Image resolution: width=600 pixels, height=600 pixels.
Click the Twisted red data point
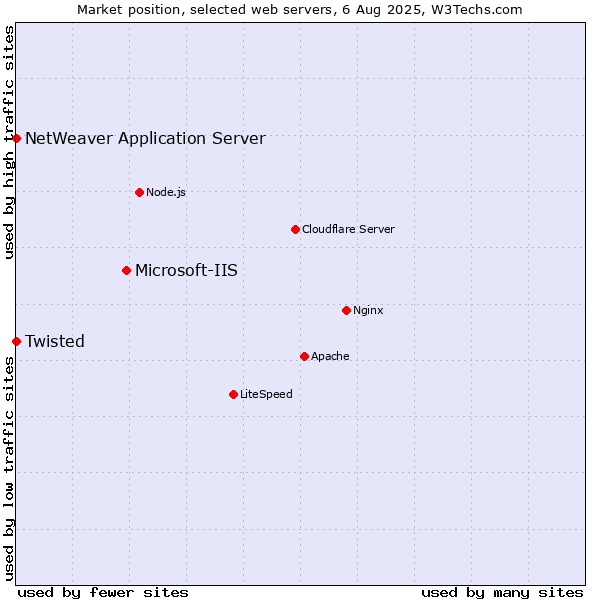tap(16, 342)
